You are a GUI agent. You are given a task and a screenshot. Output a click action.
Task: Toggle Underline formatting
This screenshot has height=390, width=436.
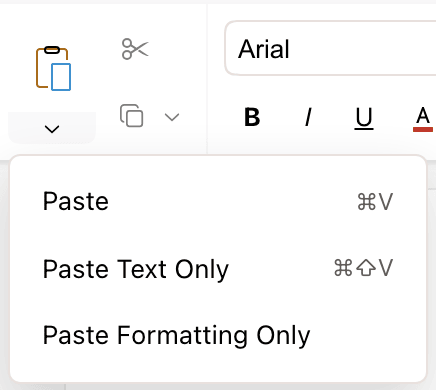pyautogui.click(x=364, y=118)
